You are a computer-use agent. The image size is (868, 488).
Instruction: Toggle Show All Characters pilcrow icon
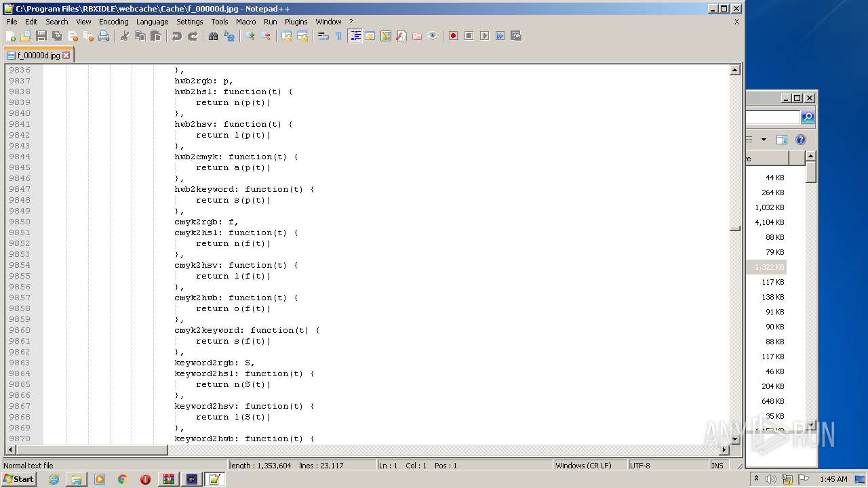(x=339, y=36)
